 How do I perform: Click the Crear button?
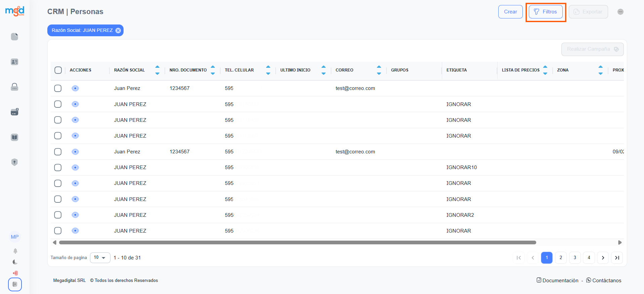click(x=510, y=12)
